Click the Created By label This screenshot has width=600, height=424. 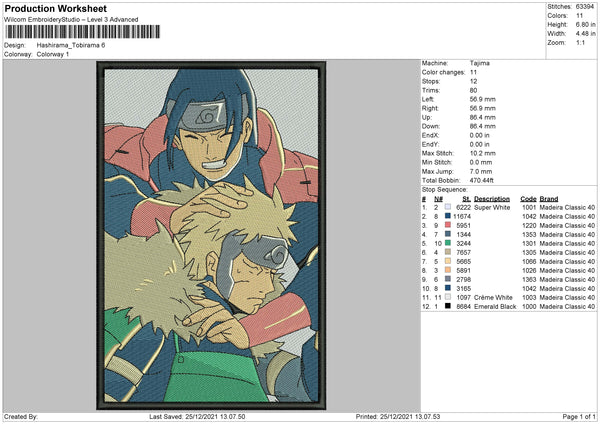point(21,416)
